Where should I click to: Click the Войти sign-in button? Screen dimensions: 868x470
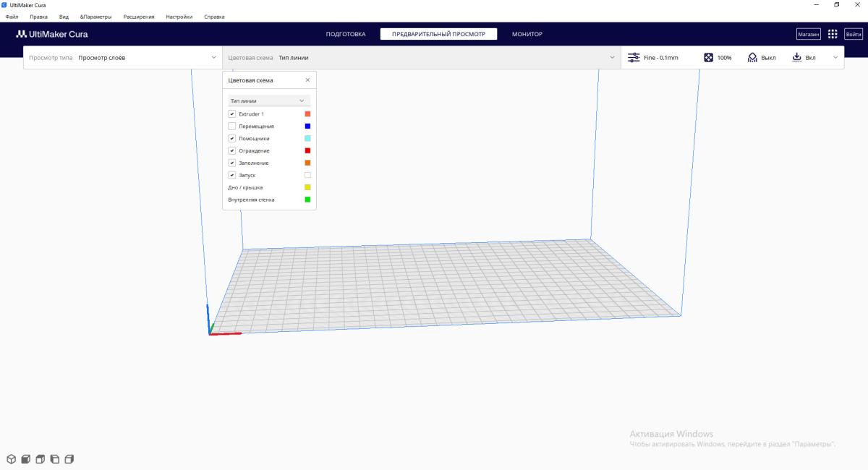[x=854, y=34]
